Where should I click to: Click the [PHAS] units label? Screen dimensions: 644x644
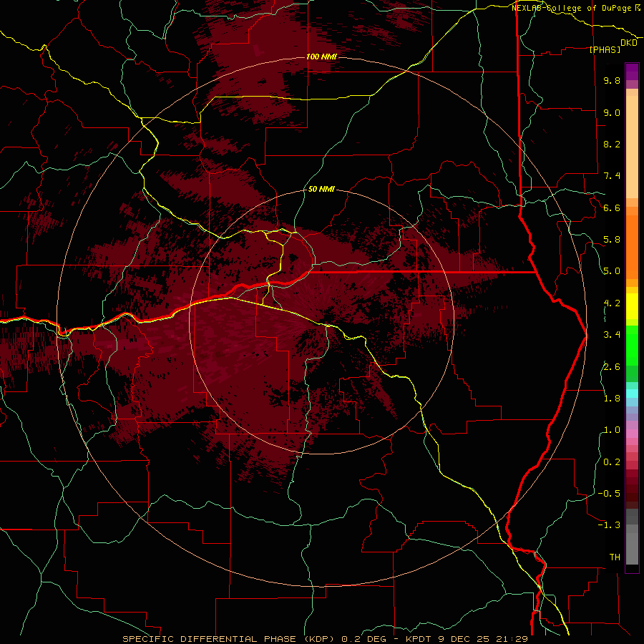[x=605, y=49]
